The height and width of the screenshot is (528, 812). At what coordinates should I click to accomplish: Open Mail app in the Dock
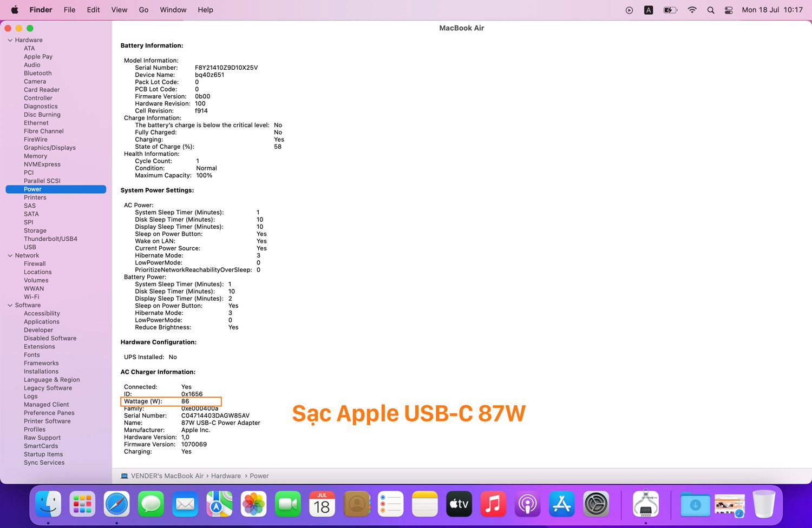[x=185, y=504]
